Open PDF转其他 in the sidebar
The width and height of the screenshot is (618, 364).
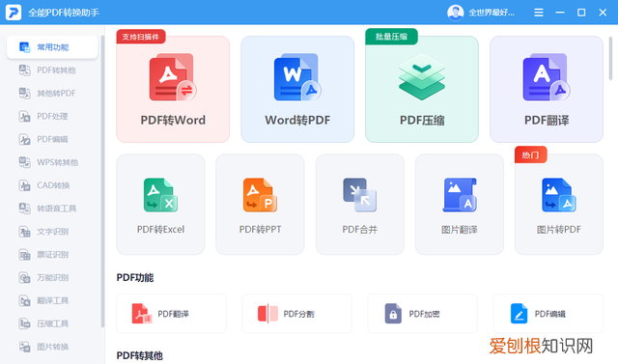52,70
